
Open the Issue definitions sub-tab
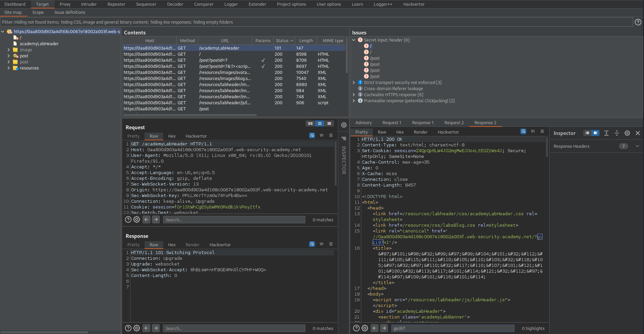pos(70,12)
